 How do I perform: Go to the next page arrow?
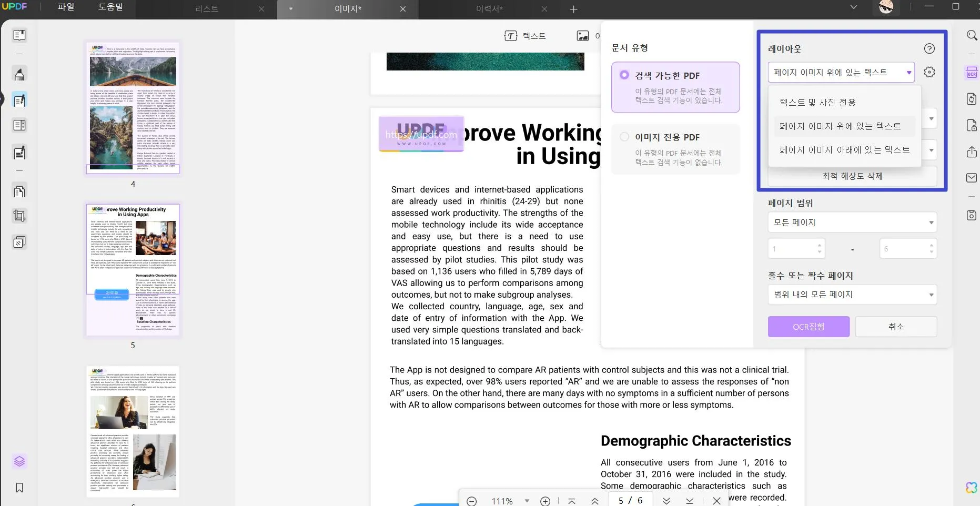pyautogui.click(x=666, y=501)
